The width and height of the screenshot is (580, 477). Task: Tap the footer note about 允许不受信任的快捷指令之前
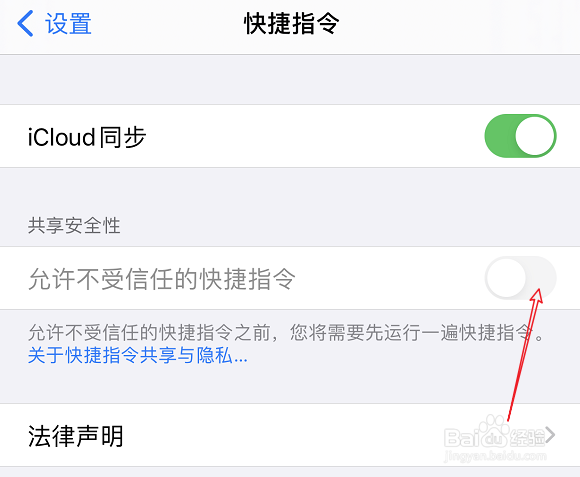pos(286,332)
